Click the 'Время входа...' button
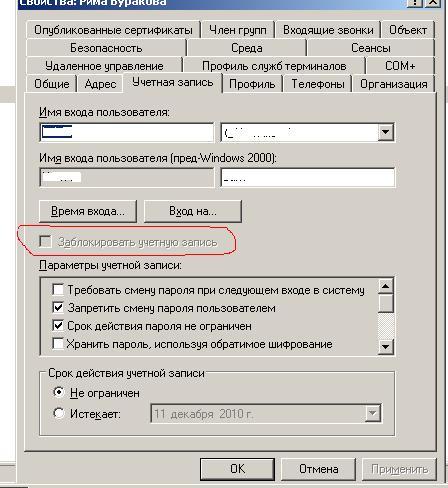The height and width of the screenshot is (488, 448). click(x=88, y=211)
